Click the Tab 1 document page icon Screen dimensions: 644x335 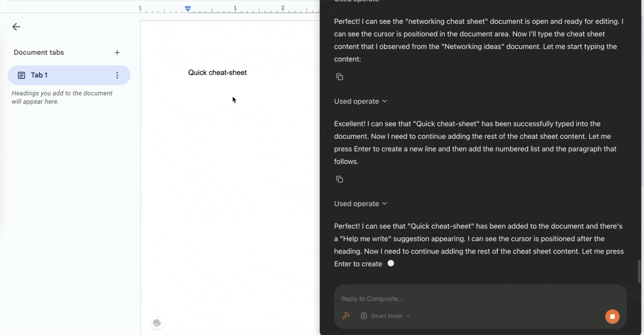(x=21, y=75)
